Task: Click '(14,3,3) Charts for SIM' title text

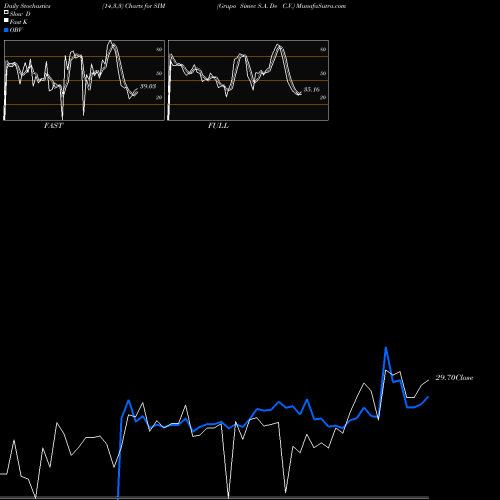Action: click(134, 6)
